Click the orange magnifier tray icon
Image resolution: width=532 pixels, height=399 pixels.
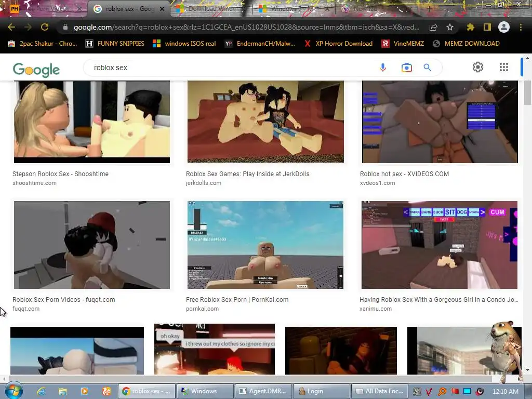[442, 392]
